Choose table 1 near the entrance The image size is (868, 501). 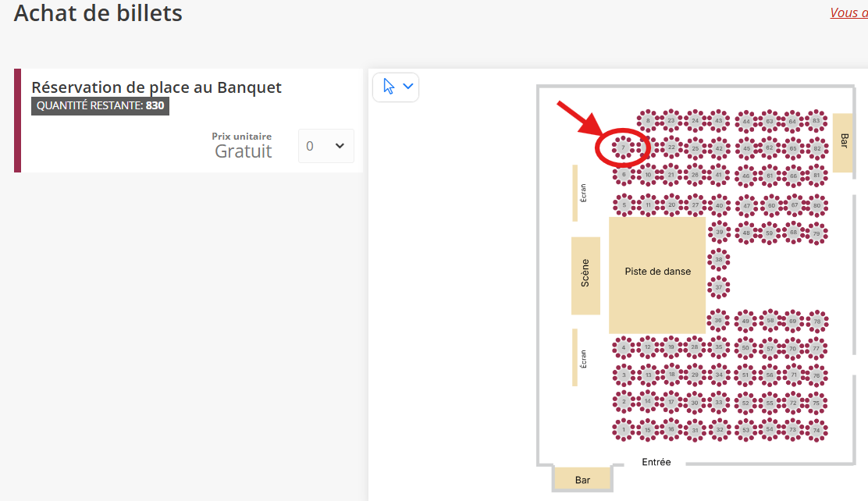(x=624, y=429)
